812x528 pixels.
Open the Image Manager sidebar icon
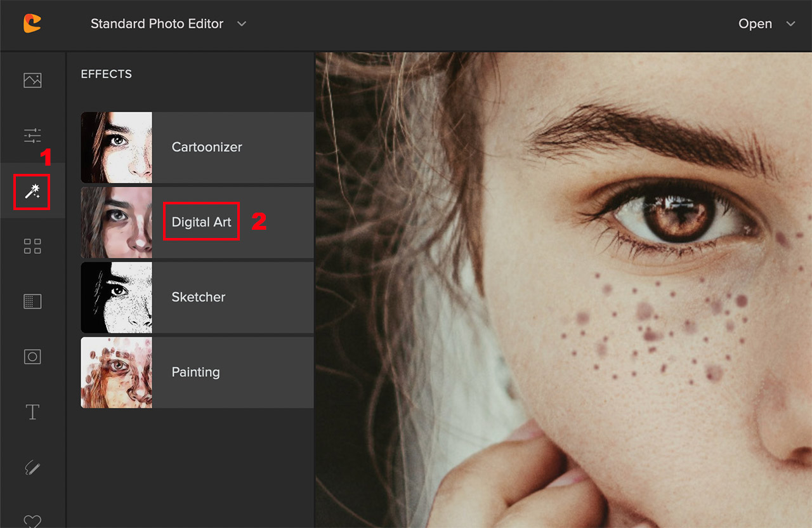pos(32,81)
